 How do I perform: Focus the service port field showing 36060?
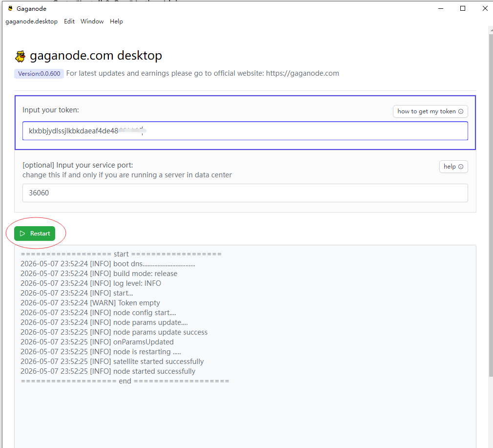245,193
